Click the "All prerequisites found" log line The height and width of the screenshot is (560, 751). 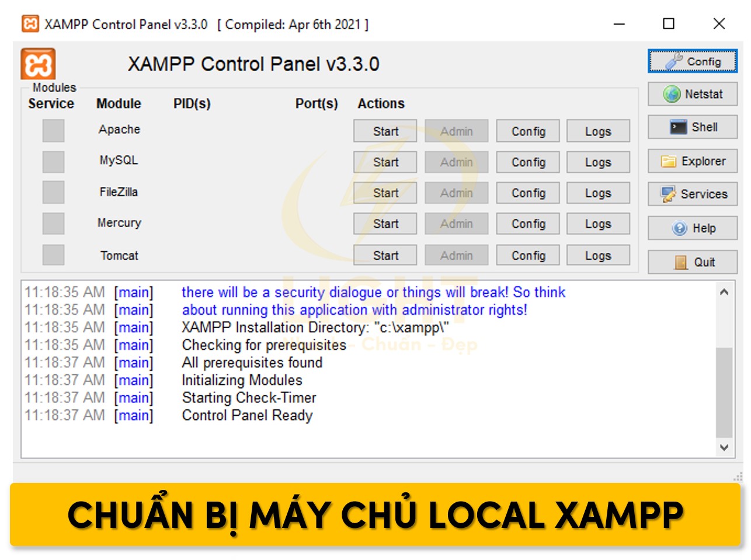coord(252,363)
